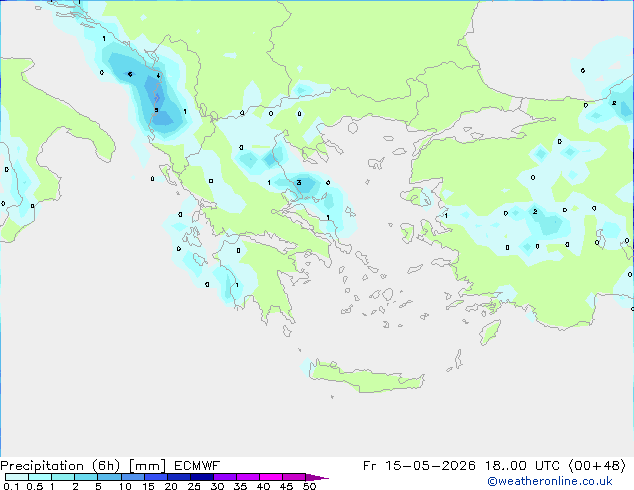Screen dimensions: 634x490
Task: Click the 25 to 30 mm legend swatch
Action: (202, 477)
